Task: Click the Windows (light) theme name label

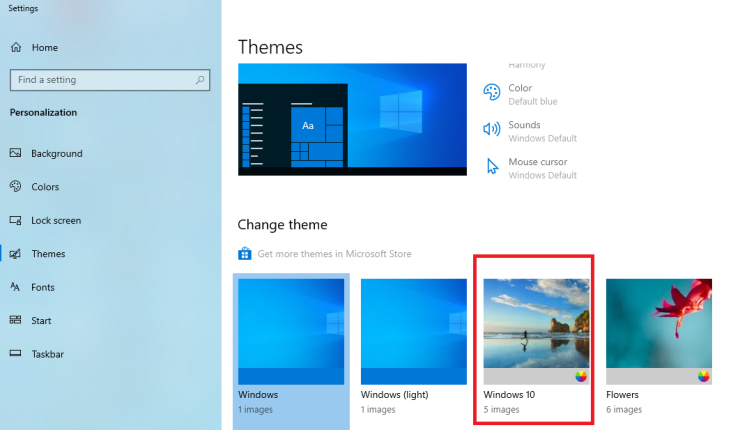Action: point(394,394)
